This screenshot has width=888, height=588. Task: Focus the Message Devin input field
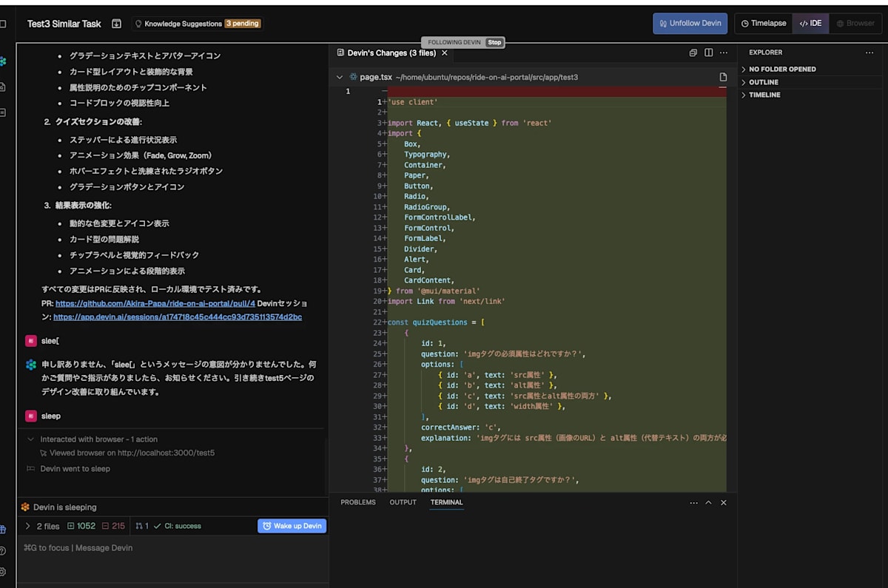(x=172, y=548)
